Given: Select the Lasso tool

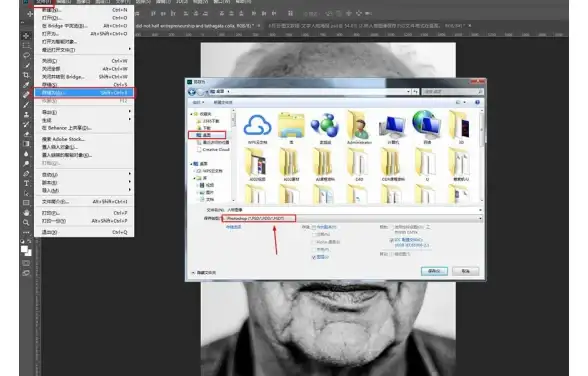Looking at the screenshot, I should [26, 55].
